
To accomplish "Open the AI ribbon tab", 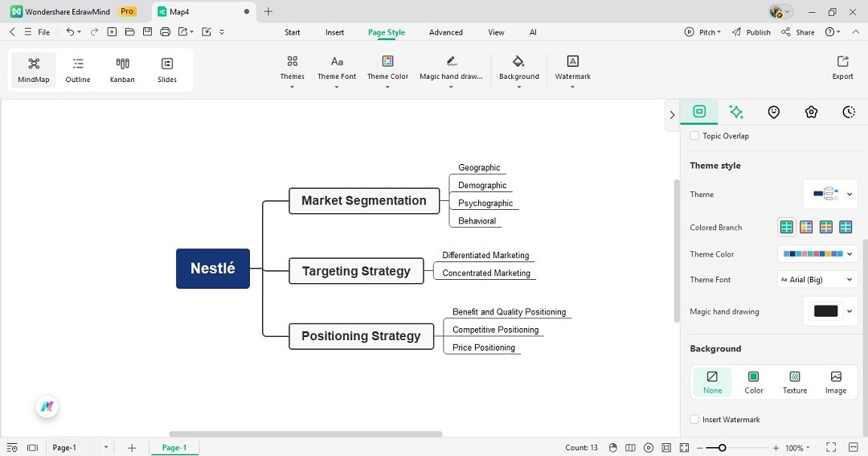I will tap(533, 32).
